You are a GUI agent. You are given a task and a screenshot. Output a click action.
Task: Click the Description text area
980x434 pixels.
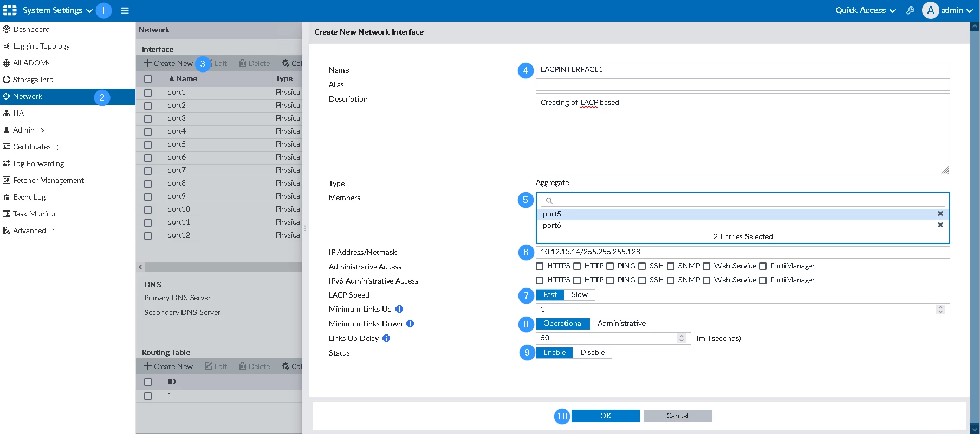pyautogui.click(x=743, y=134)
